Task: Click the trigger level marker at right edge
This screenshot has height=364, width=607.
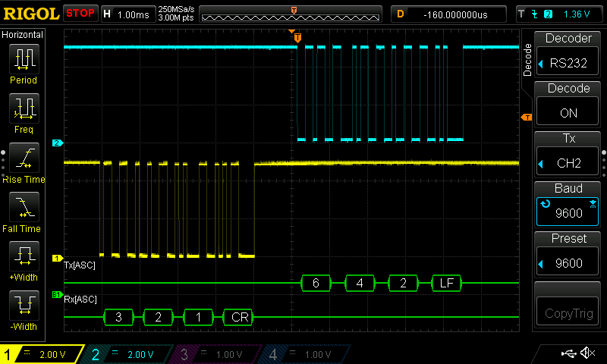Action: 527,118
